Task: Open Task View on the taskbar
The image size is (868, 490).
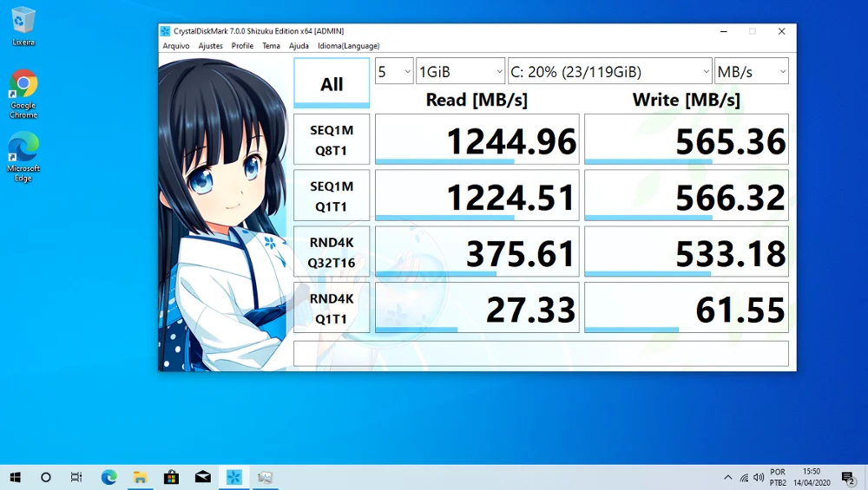Action: pos(76,477)
